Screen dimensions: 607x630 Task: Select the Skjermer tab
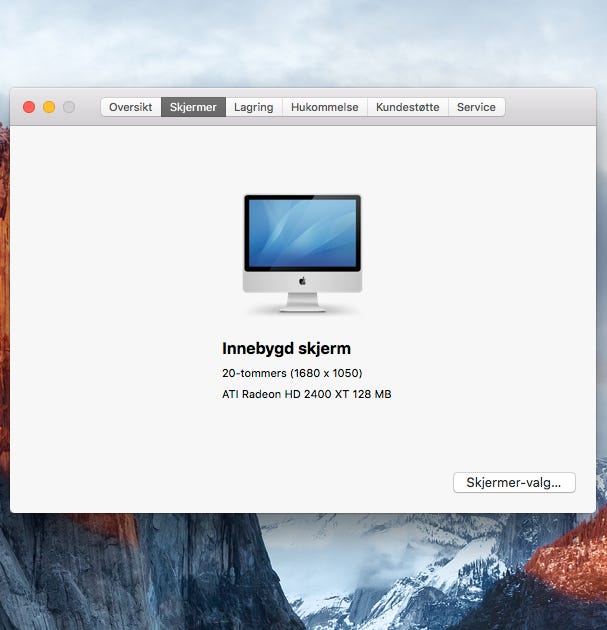coord(193,107)
